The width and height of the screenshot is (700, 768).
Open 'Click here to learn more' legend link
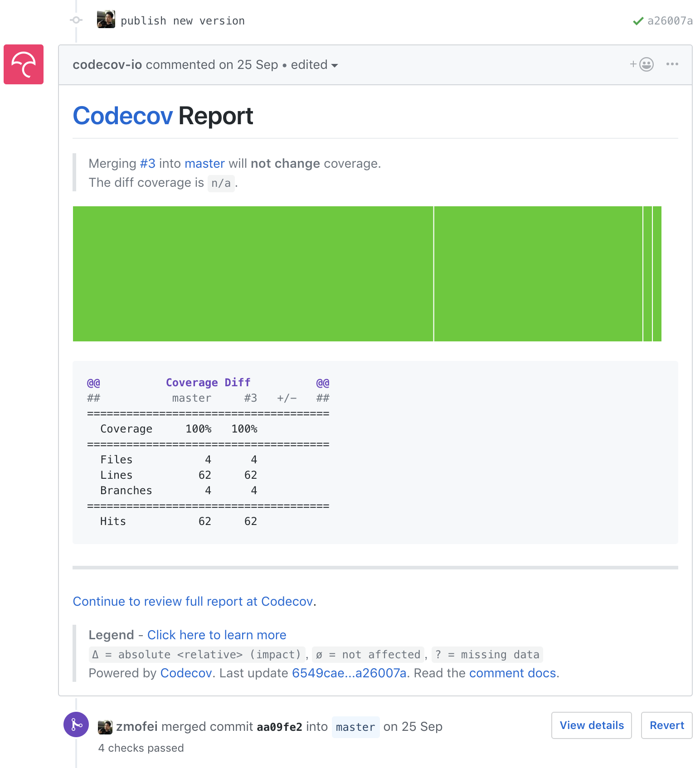tap(217, 635)
